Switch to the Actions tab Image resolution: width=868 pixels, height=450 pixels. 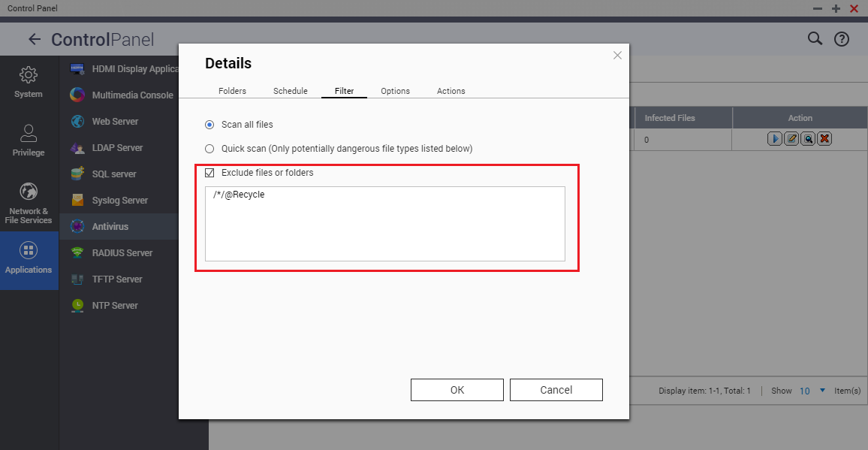pos(451,91)
